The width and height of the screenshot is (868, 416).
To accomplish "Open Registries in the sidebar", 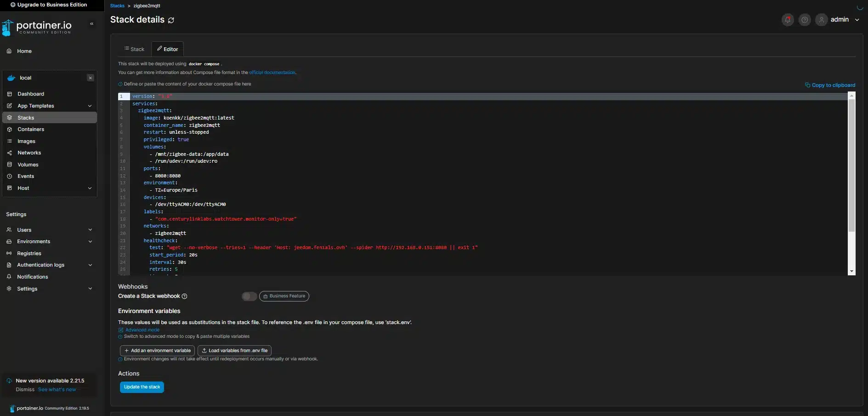I will pos(29,253).
